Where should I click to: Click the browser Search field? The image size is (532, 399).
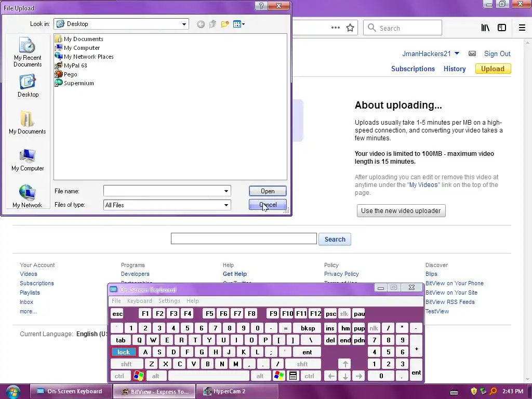(403, 28)
